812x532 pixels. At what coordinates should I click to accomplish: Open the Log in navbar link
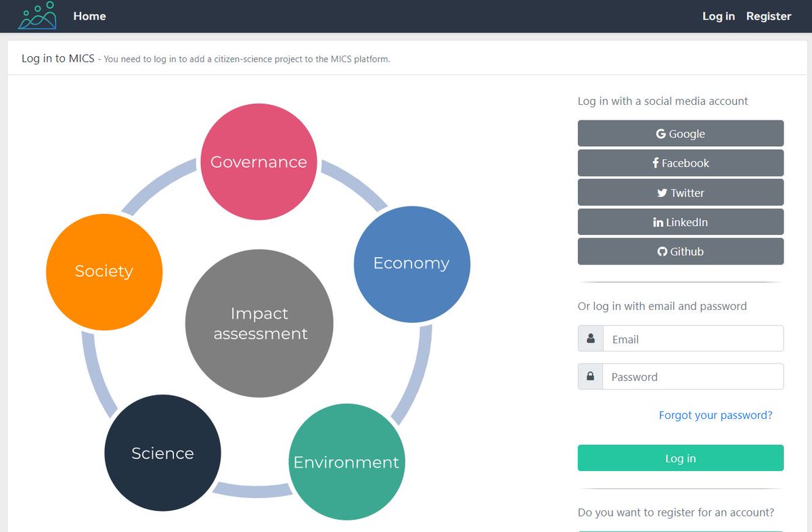click(719, 16)
